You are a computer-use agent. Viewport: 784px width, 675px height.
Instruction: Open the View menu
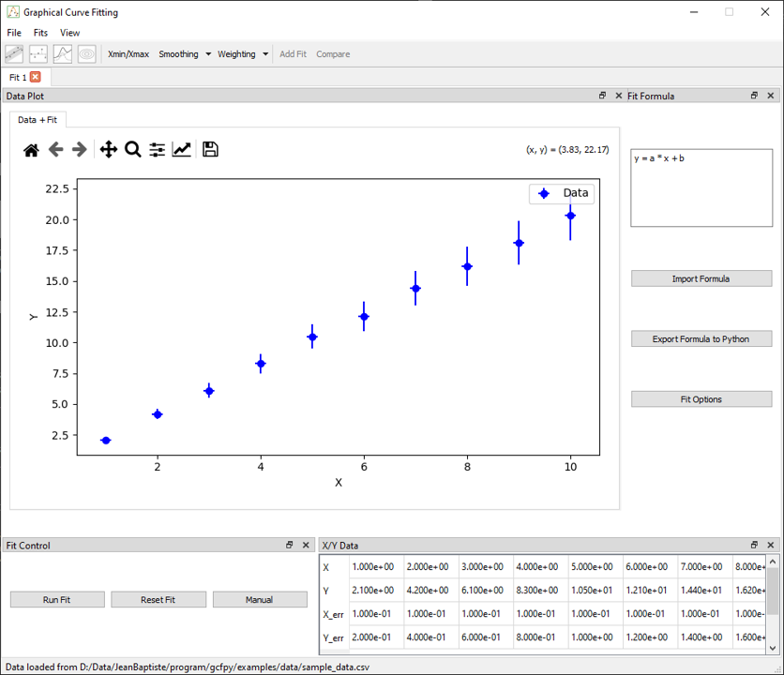point(69,33)
